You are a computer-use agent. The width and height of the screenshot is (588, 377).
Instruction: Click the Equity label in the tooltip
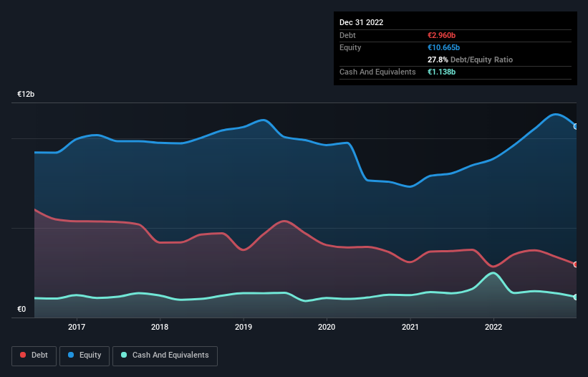350,47
